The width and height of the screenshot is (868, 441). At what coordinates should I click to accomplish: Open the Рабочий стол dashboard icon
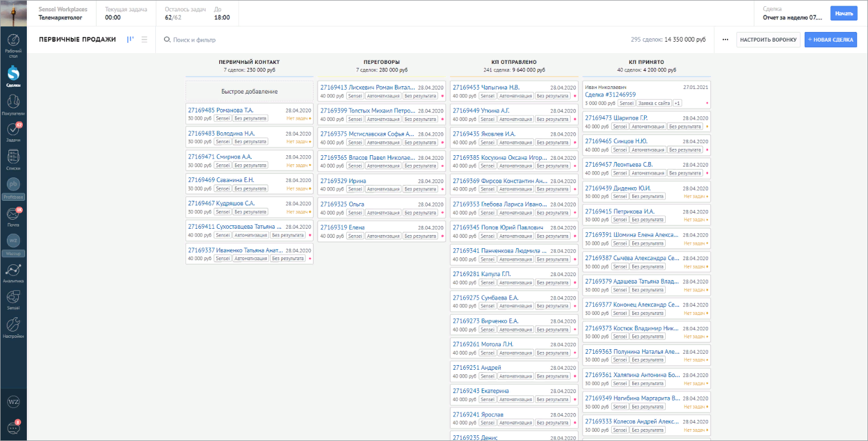point(13,45)
